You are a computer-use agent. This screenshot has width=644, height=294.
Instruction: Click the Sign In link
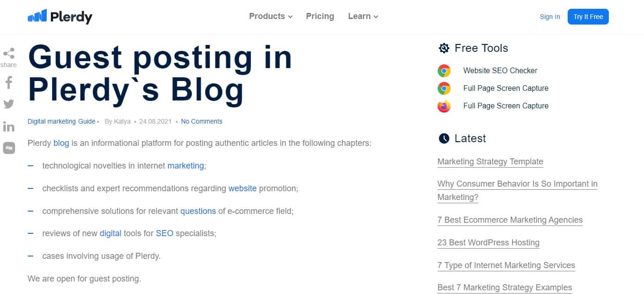click(550, 17)
